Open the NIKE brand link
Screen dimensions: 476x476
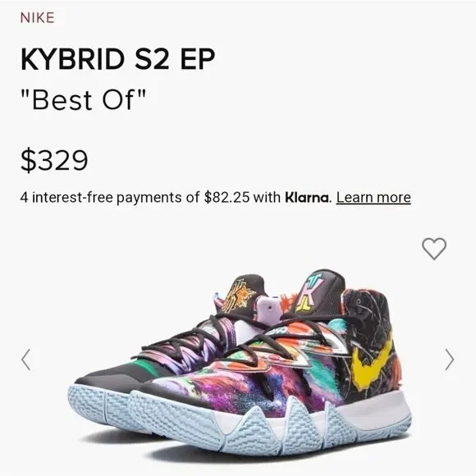point(37,17)
